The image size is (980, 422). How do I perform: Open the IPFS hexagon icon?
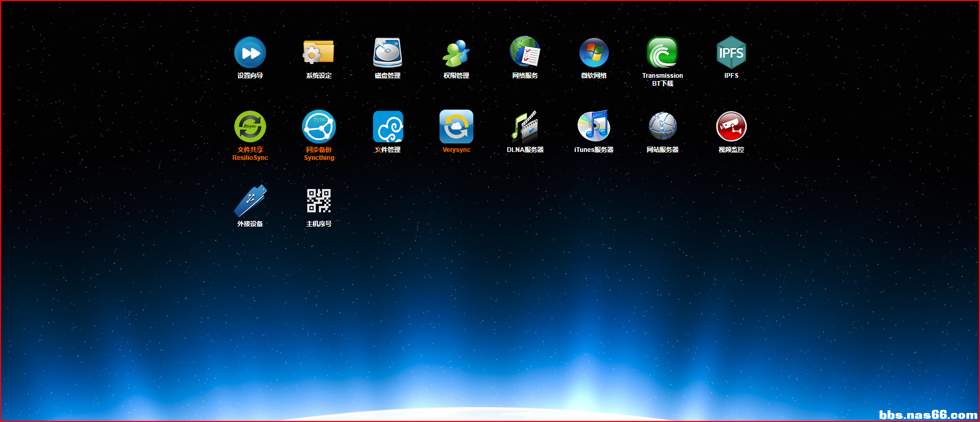[x=731, y=52]
